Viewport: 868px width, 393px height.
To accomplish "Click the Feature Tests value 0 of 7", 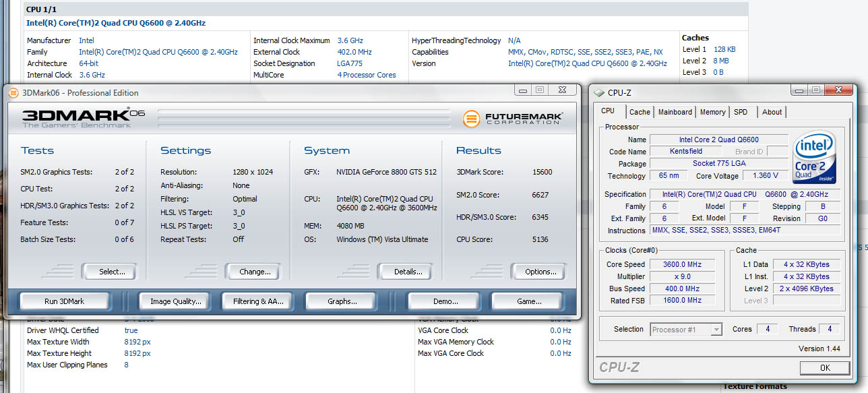I will coord(124,222).
